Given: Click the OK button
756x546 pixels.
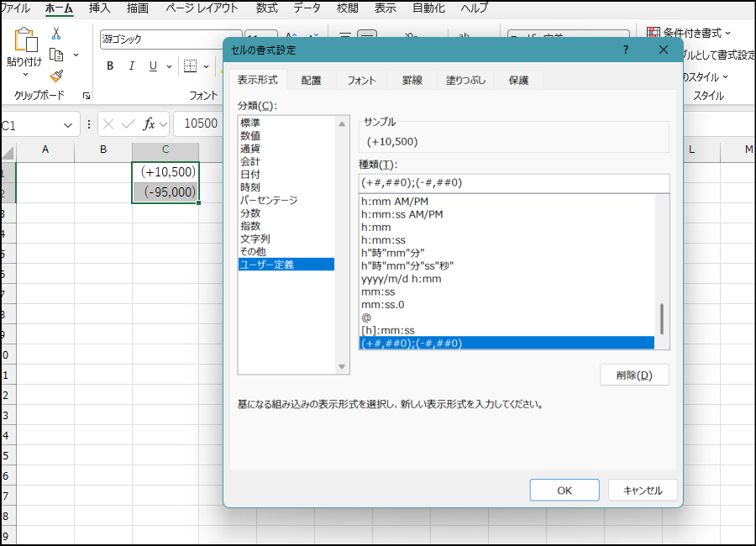Looking at the screenshot, I should point(564,491).
